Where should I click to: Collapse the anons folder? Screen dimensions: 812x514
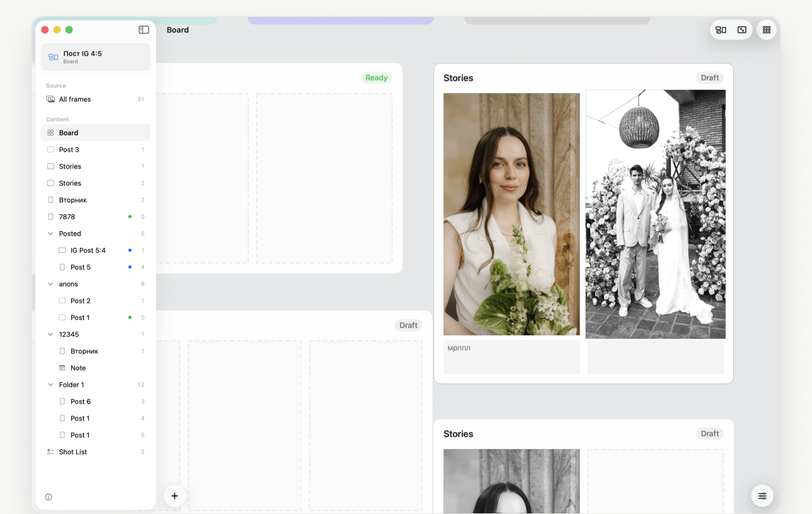[51, 284]
